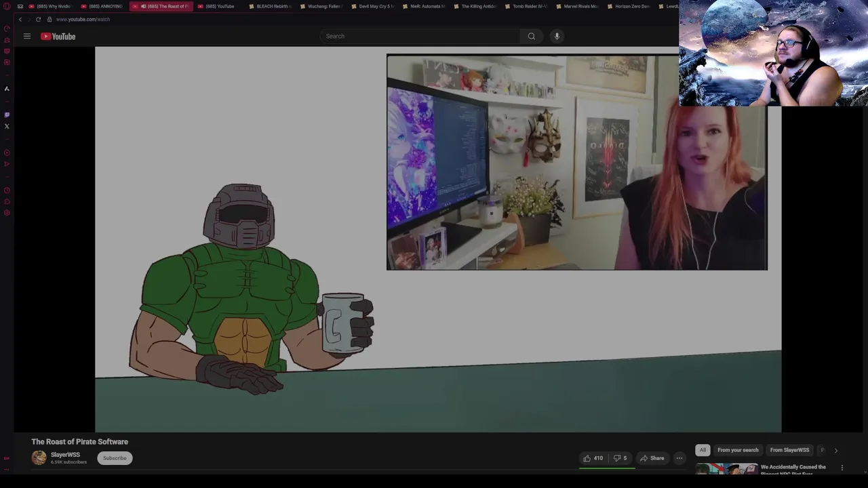The width and height of the screenshot is (868, 488).
Task: Open Twitch in Opera sidebar
Action: (7, 115)
